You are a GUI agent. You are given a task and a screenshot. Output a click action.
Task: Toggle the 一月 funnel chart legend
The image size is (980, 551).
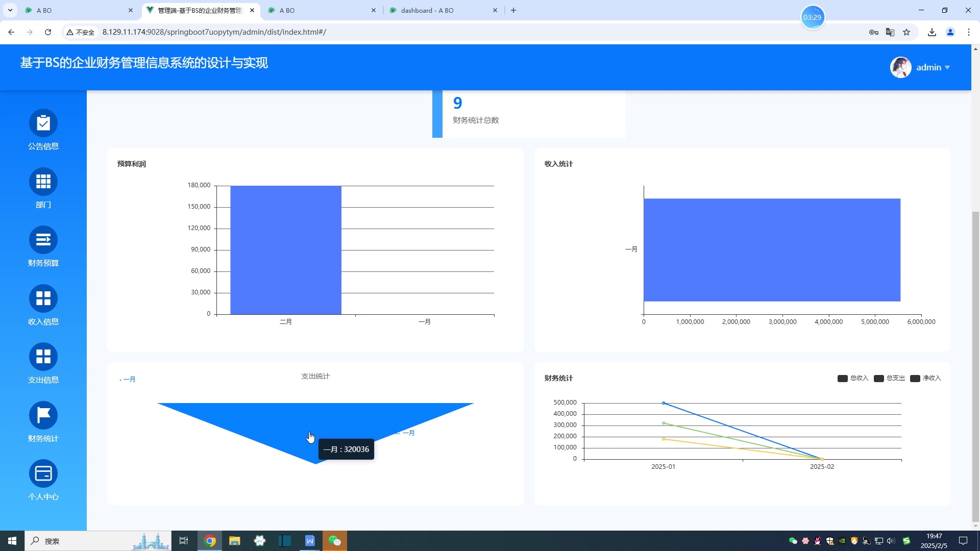[x=128, y=380]
